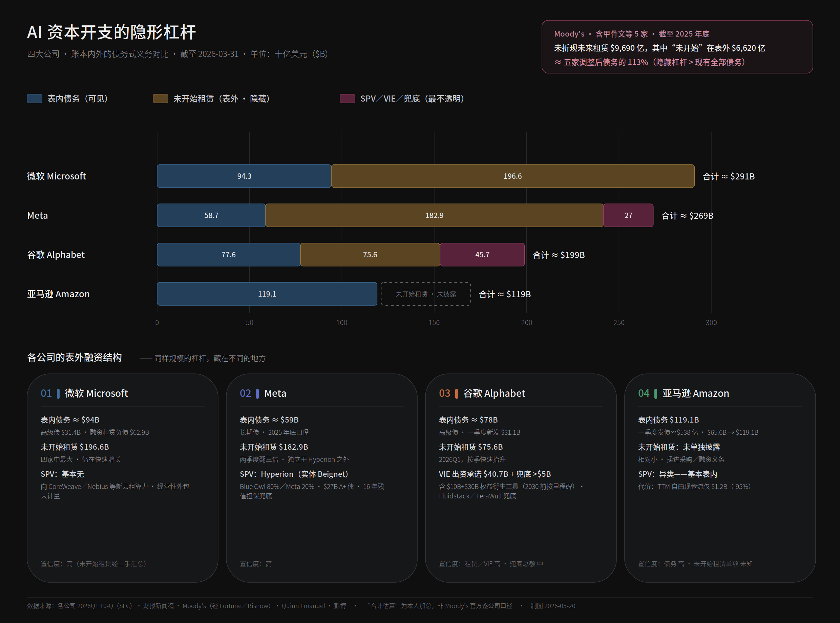
Task: Click the x-axis tick label 150
Action: click(434, 322)
